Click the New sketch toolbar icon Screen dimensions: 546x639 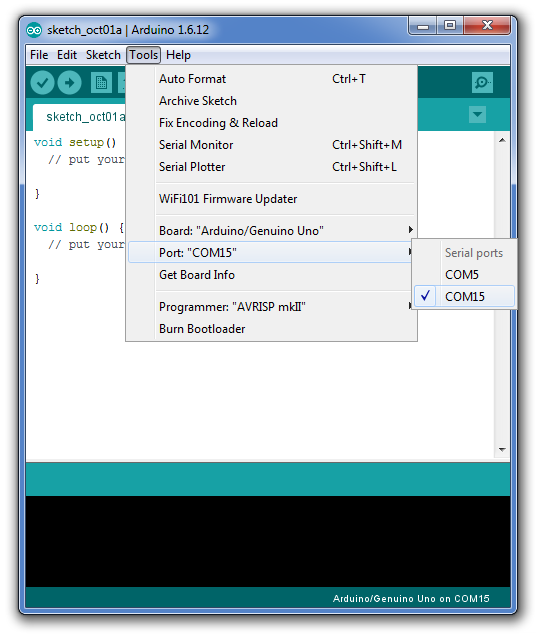click(101, 83)
